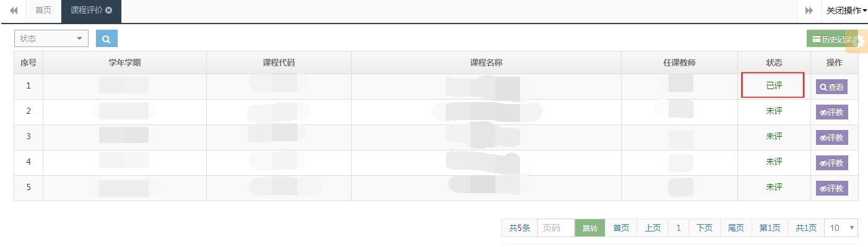
Task: View the evaluated course in row 1 (查看)
Action: 831,87
